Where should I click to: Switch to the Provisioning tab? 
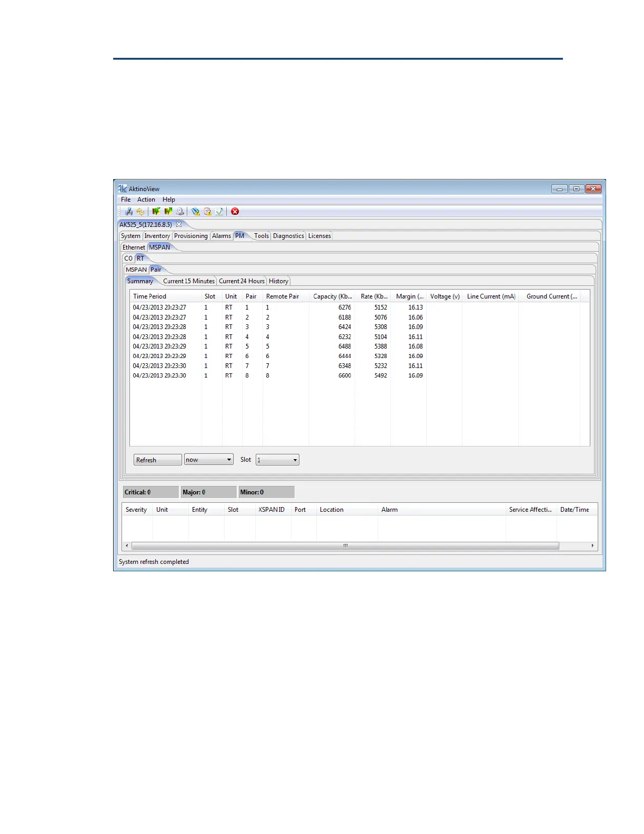tap(191, 236)
